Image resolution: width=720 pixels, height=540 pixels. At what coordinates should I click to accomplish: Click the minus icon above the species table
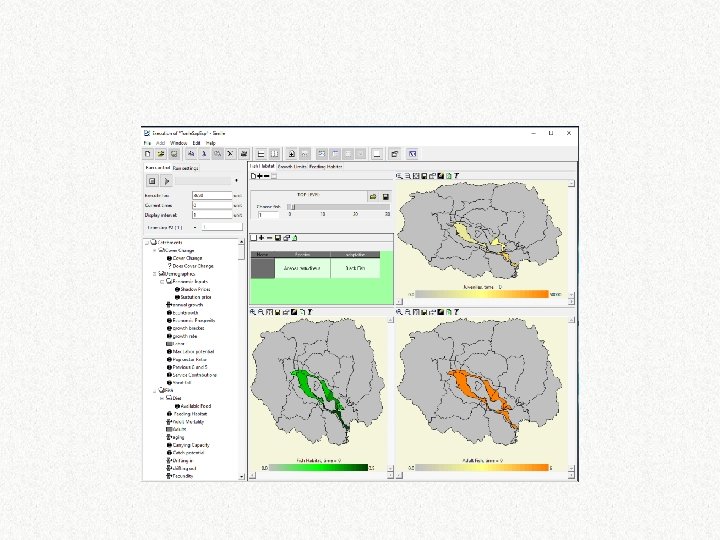click(x=270, y=237)
